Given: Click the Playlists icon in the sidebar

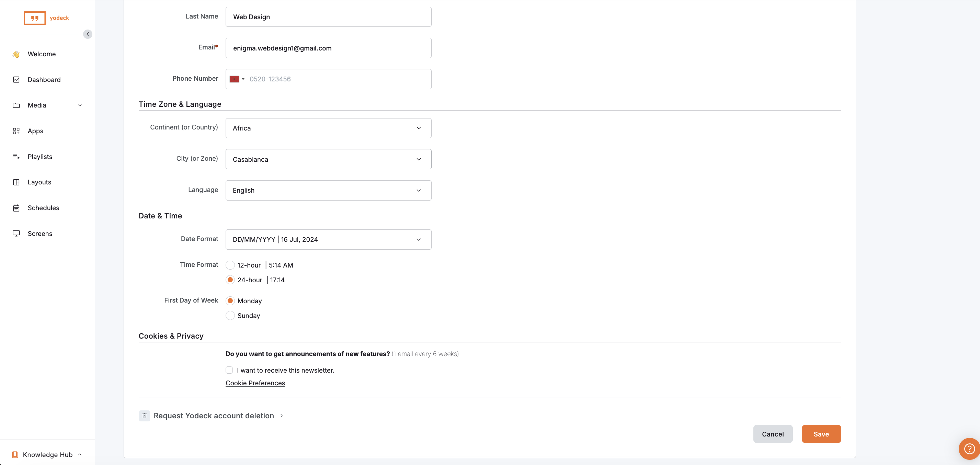Looking at the screenshot, I should point(16,156).
